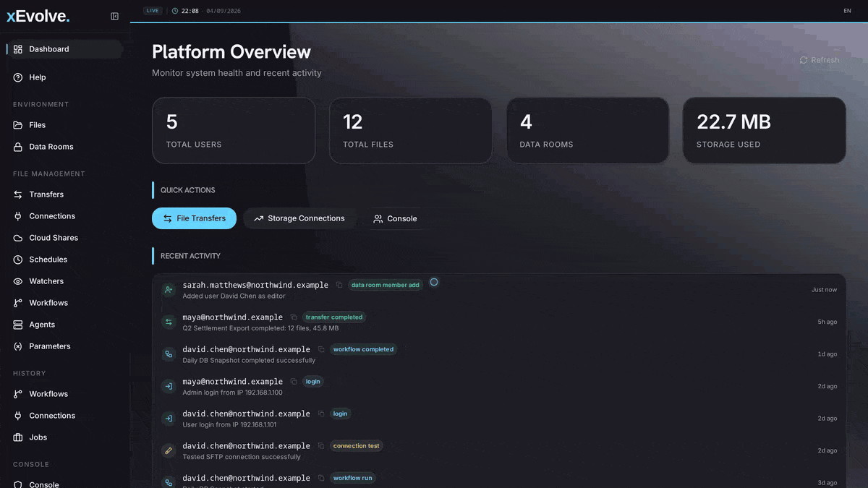The image size is (868, 488).
Task: Open the Total Files card
Action: [x=411, y=130]
